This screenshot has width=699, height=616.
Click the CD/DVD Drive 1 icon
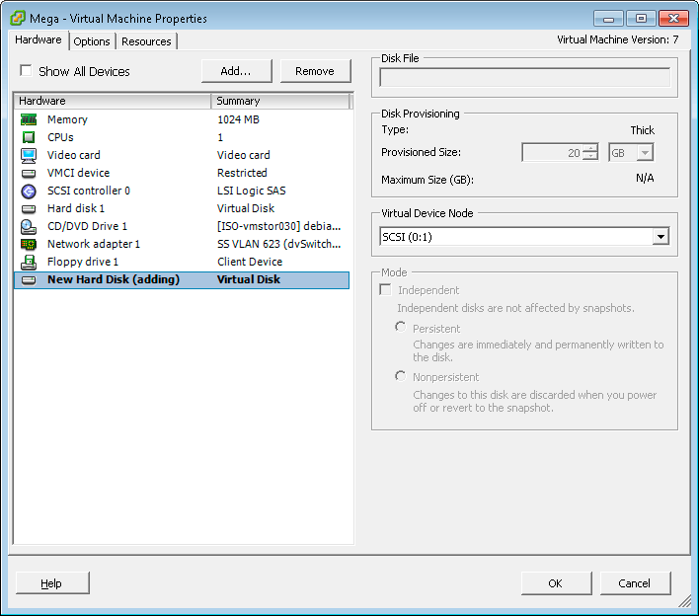(29, 226)
